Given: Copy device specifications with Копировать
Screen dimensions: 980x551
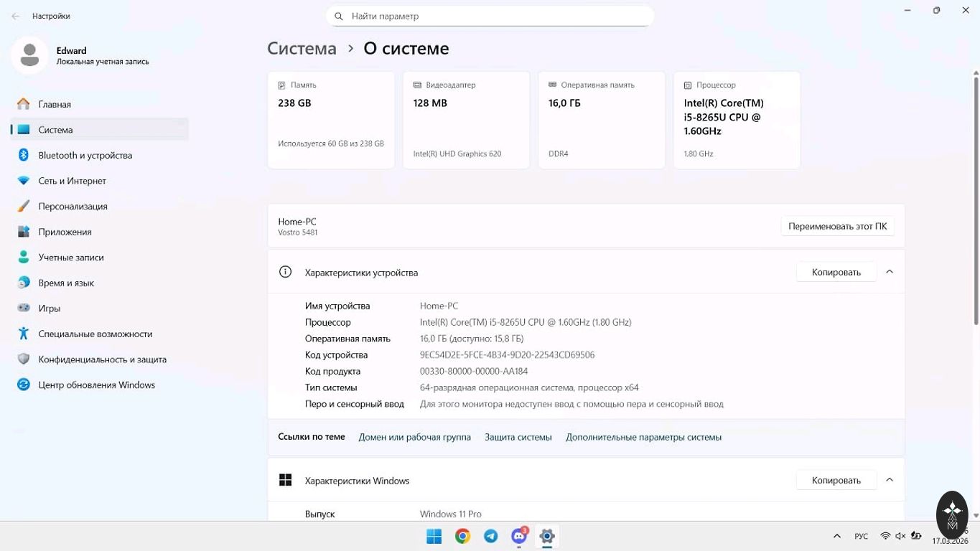Looking at the screenshot, I should point(836,272).
